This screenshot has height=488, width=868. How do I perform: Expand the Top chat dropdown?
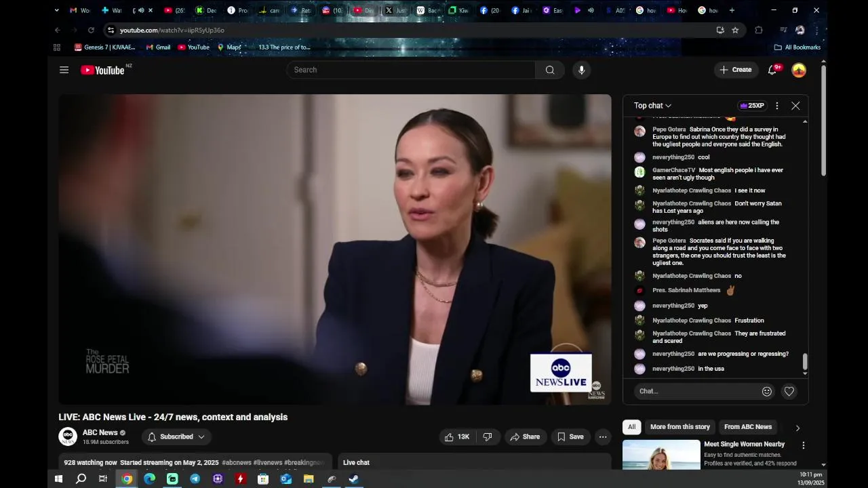652,106
